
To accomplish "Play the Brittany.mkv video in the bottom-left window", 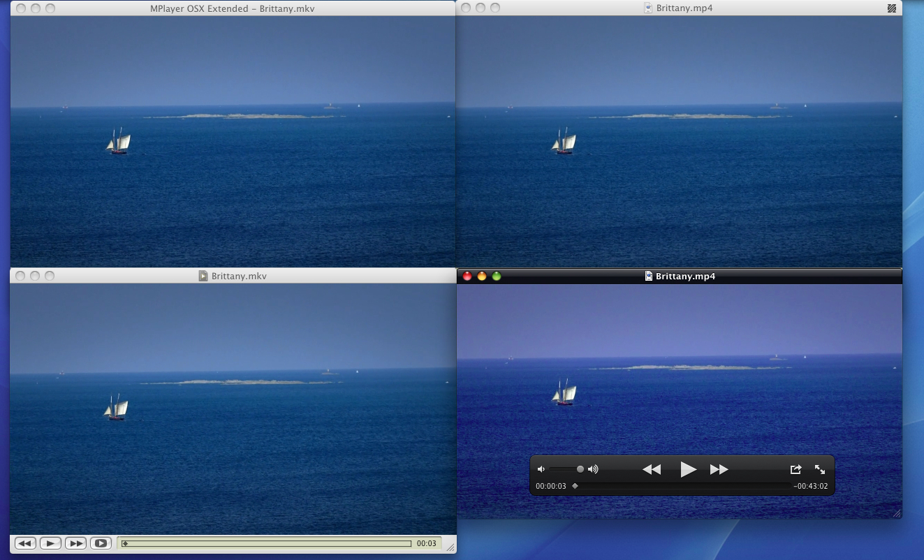I will [50, 543].
